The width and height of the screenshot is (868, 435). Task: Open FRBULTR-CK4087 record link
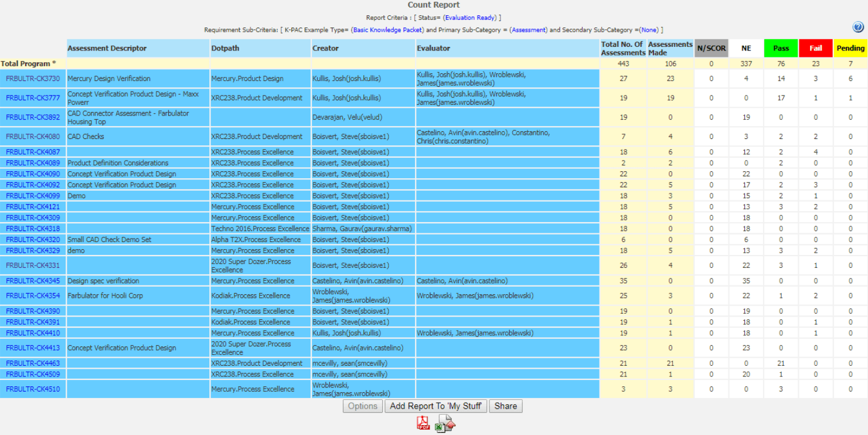pyautogui.click(x=33, y=152)
